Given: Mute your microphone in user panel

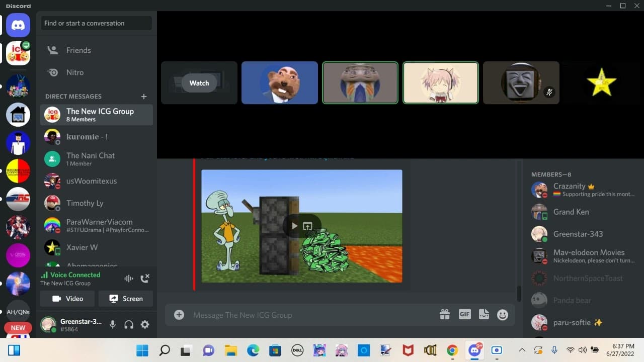Looking at the screenshot, I should click(113, 325).
